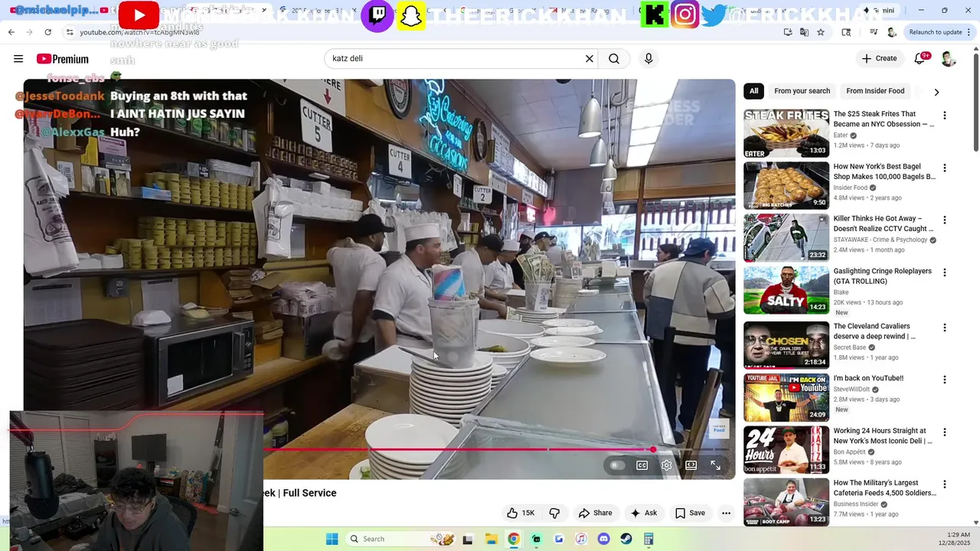Open the player settings gear
The height and width of the screenshot is (551, 980).
coord(667,465)
